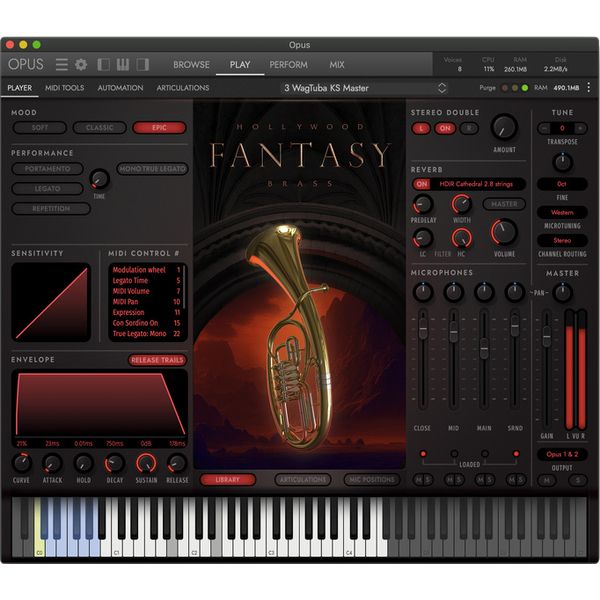Click the Master Gain fader
Screen dimensions: 600x600
coord(547,336)
